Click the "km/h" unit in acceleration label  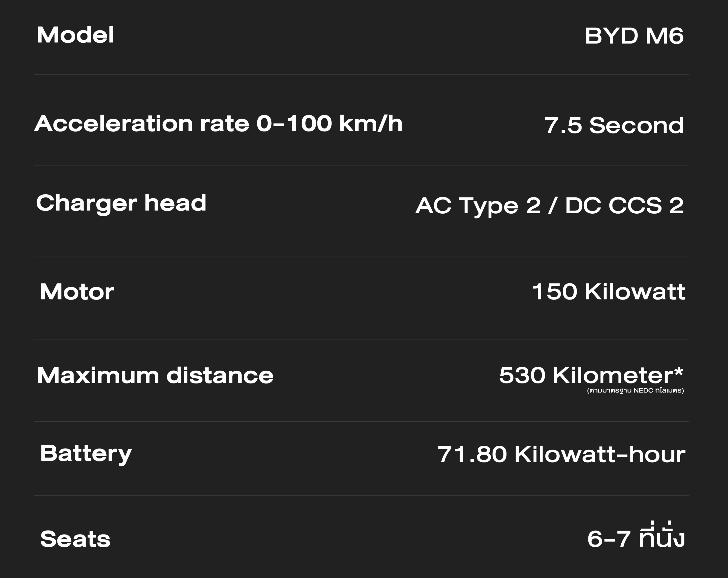click(x=371, y=124)
